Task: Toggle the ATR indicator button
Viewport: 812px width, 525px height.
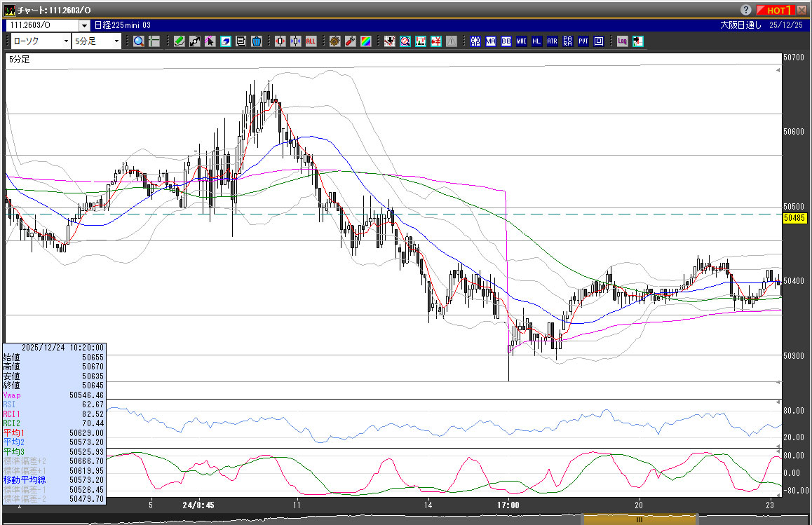Action: click(552, 41)
